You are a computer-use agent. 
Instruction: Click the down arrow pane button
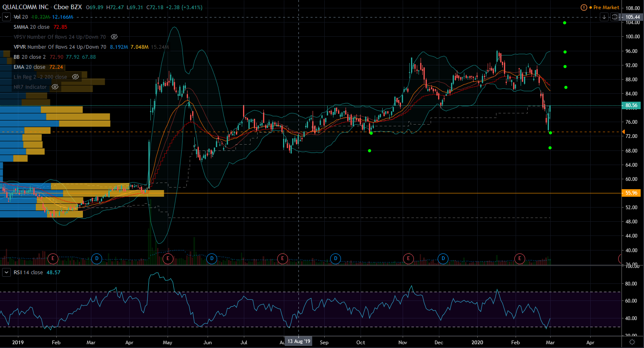coord(604,17)
